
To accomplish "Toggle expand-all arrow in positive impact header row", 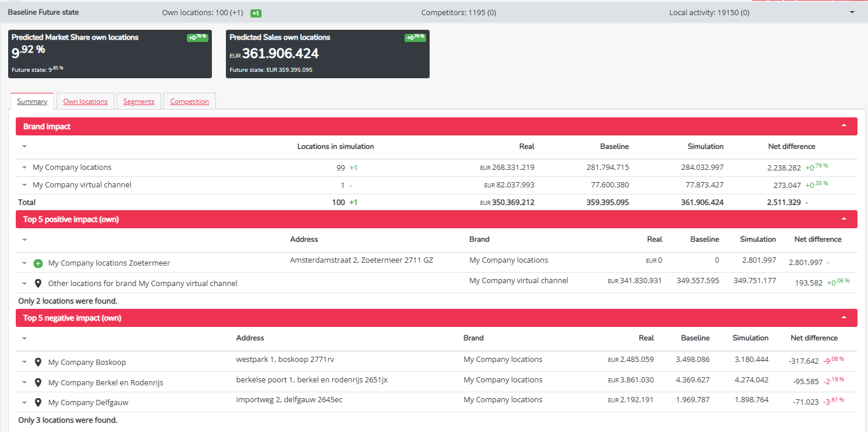I will 25,239.
